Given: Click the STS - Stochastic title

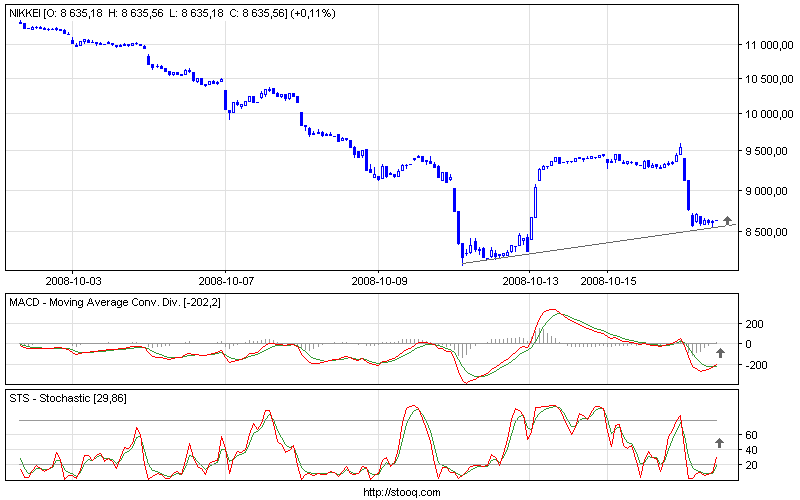Looking at the screenshot, I should [x=50, y=398].
